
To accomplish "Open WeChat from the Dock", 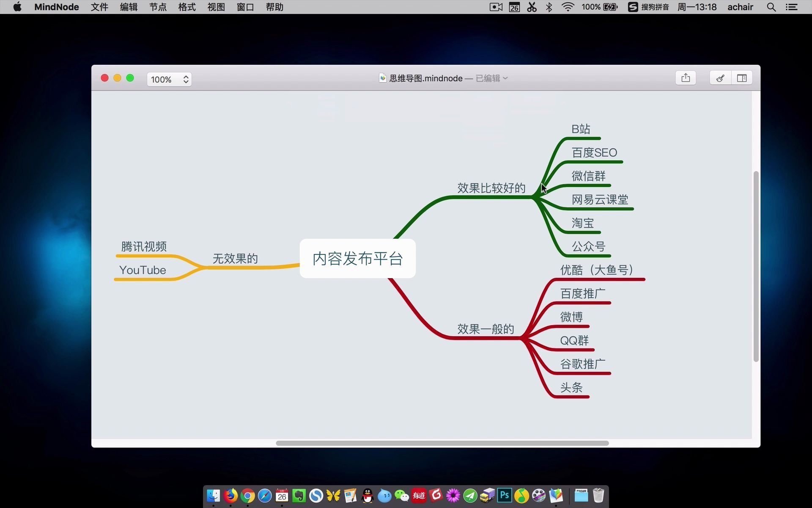I will (x=402, y=495).
